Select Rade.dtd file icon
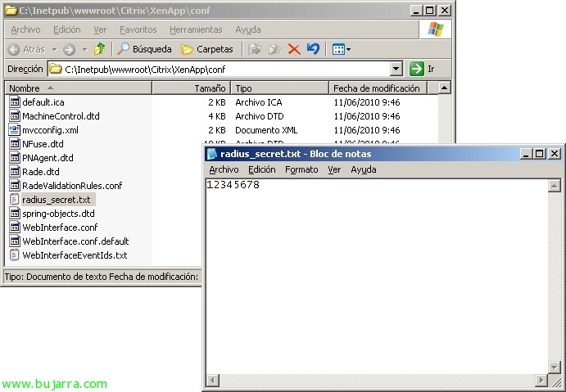566x392 pixels. click(x=14, y=172)
